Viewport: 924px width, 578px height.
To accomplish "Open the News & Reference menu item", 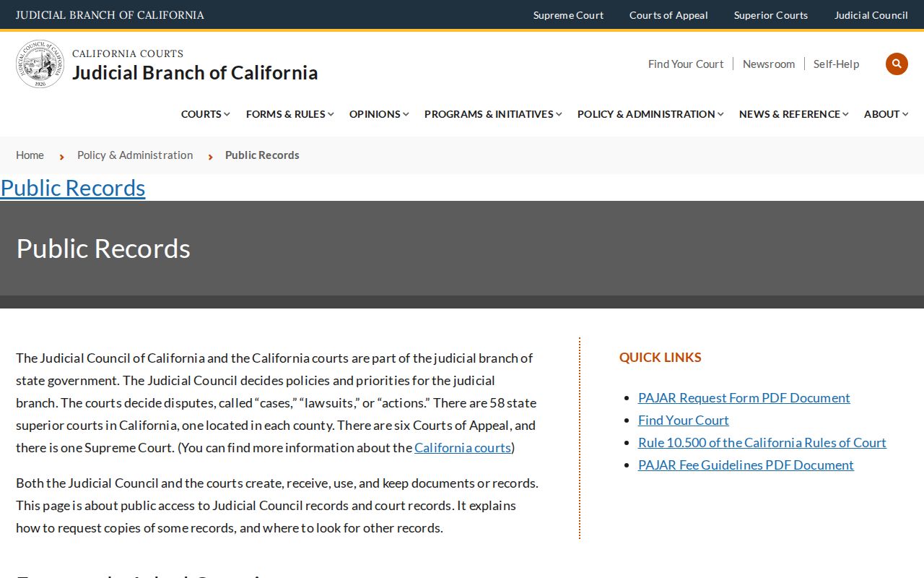I will point(790,114).
